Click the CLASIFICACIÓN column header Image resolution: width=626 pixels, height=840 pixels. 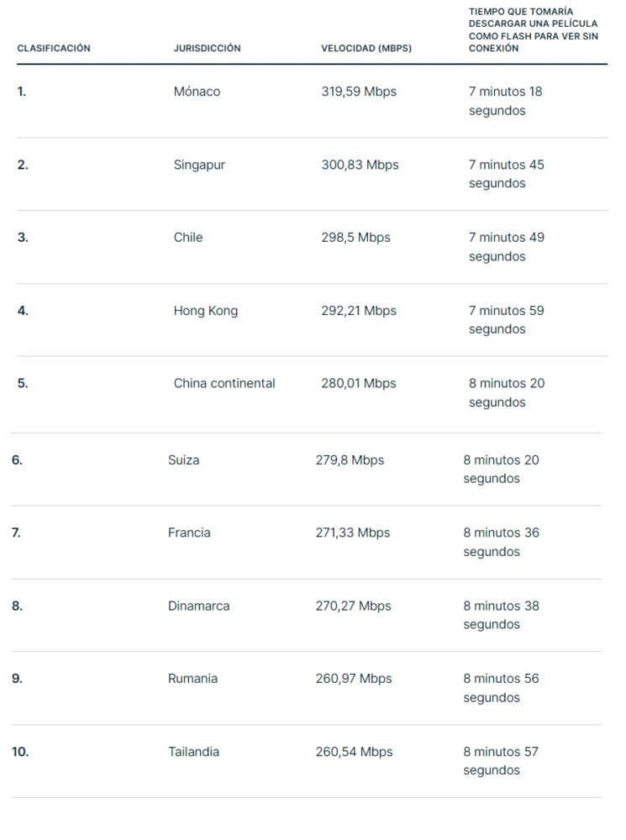click(x=54, y=48)
